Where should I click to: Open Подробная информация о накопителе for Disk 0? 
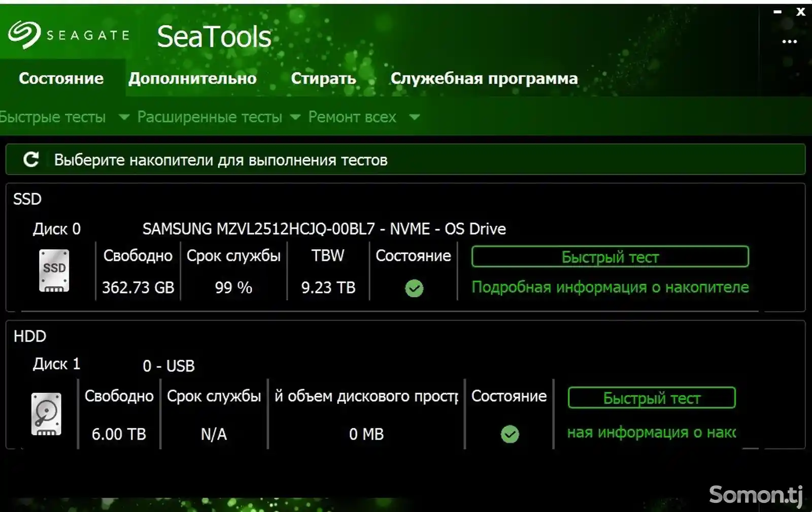tap(610, 287)
